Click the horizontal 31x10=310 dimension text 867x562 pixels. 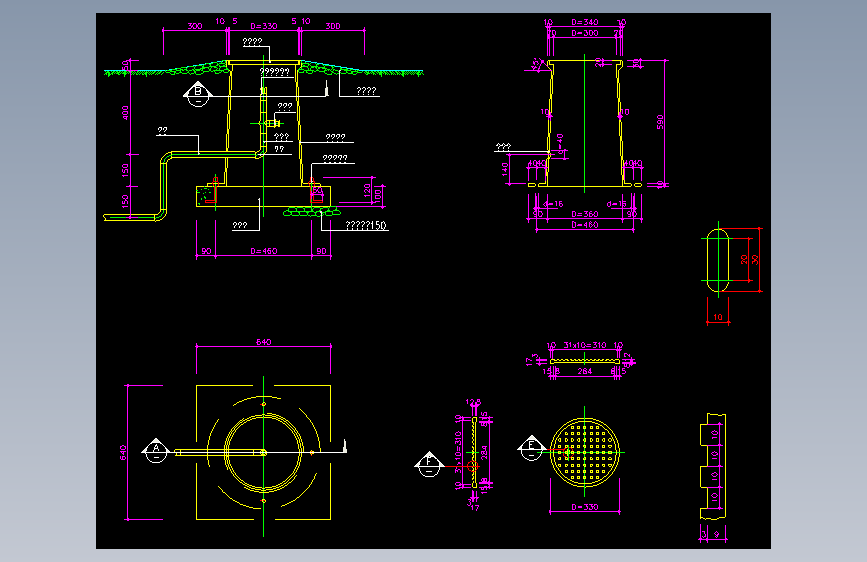point(584,345)
